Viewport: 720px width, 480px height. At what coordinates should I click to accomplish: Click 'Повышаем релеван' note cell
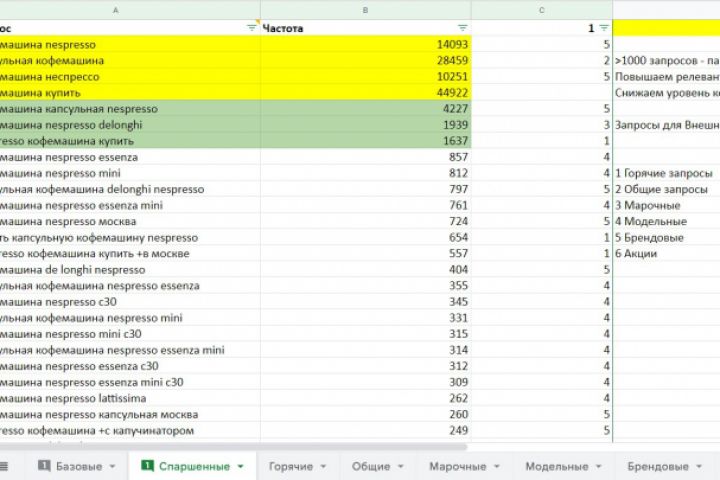tap(666, 77)
